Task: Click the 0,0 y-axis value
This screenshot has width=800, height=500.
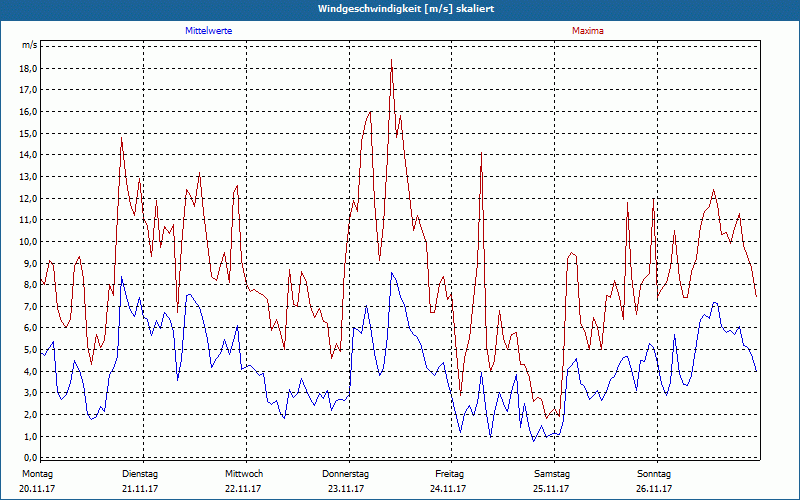Action: point(30,458)
